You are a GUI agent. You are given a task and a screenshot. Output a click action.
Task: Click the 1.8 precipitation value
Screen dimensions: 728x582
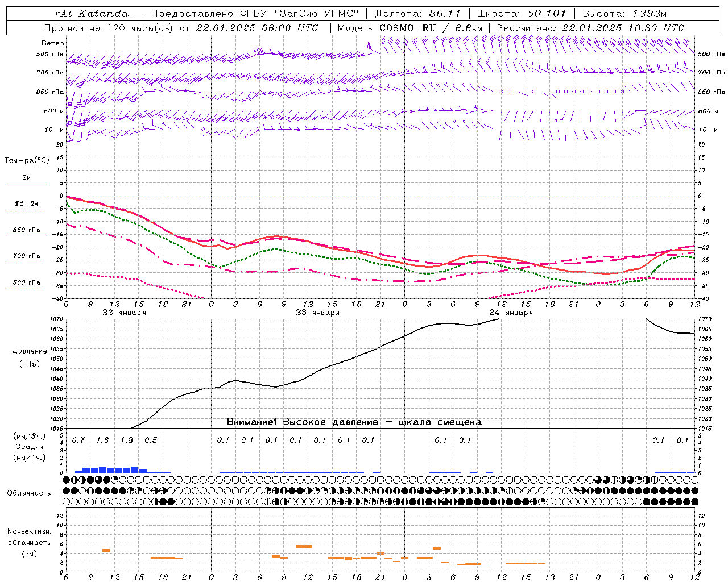click(x=127, y=440)
